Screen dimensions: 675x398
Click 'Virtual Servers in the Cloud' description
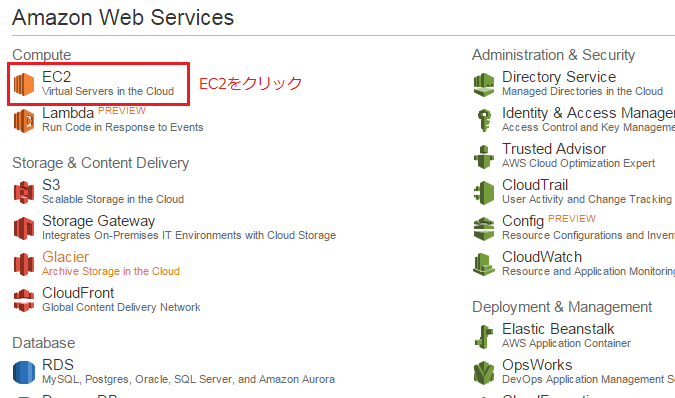[x=108, y=91]
